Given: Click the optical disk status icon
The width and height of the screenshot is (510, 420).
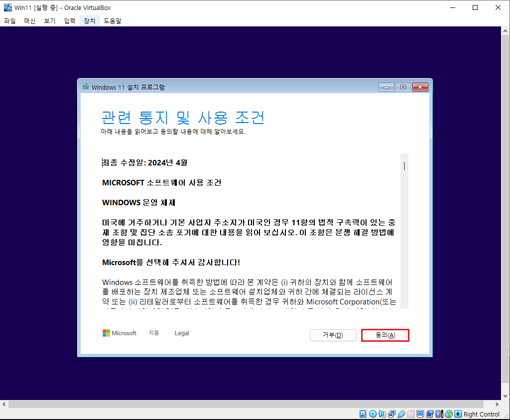Looking at the screenshot, I should point(373,414).
